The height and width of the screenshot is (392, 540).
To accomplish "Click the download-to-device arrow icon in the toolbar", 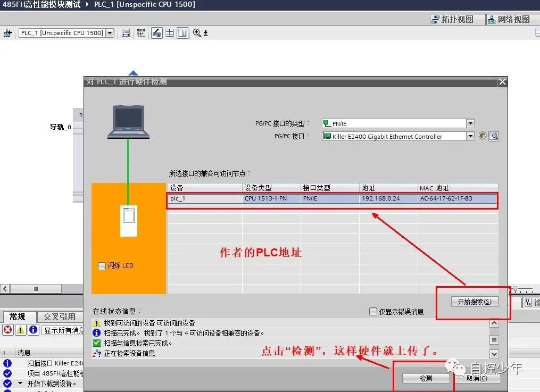I will [204, 33].
